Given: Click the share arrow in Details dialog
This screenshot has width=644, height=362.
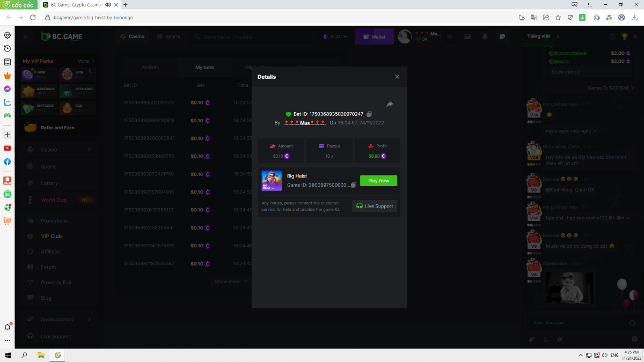Looking at the screenshot, I should click(x=390, y=104).
